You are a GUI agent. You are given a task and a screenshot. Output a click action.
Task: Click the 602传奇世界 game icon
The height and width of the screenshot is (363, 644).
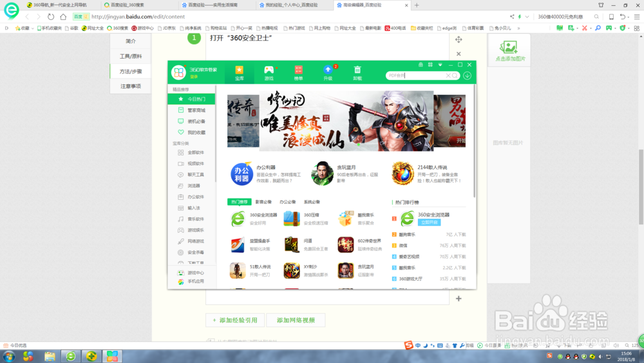[x=345, y=244]
